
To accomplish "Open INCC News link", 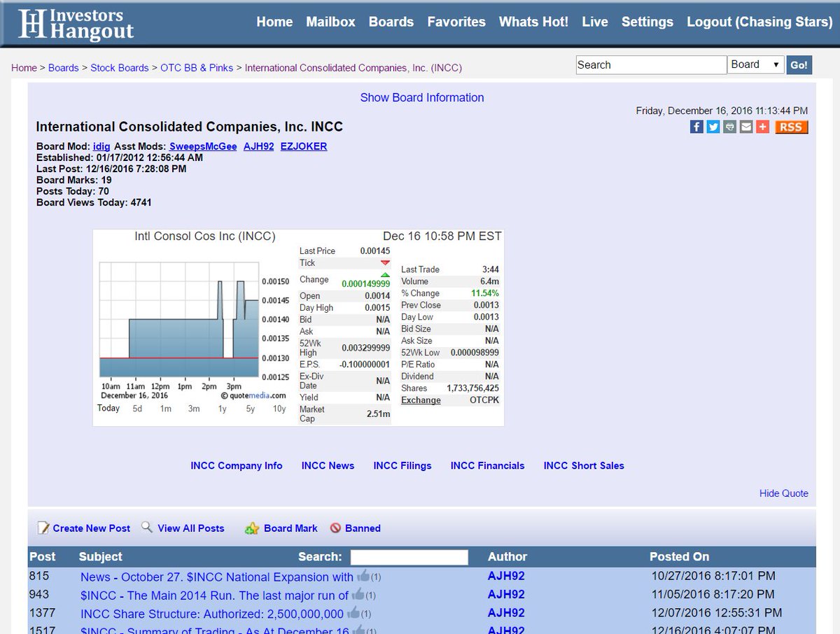I will 328,465.
